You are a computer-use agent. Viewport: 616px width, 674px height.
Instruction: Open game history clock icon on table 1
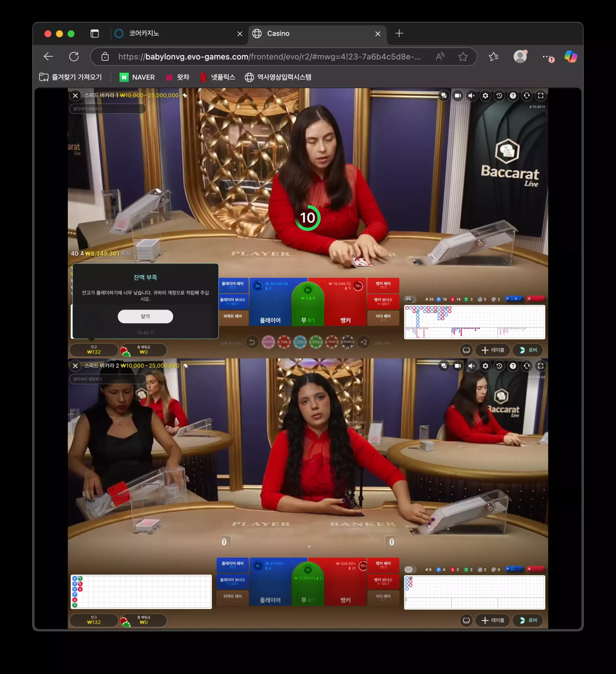pos(499,96)
